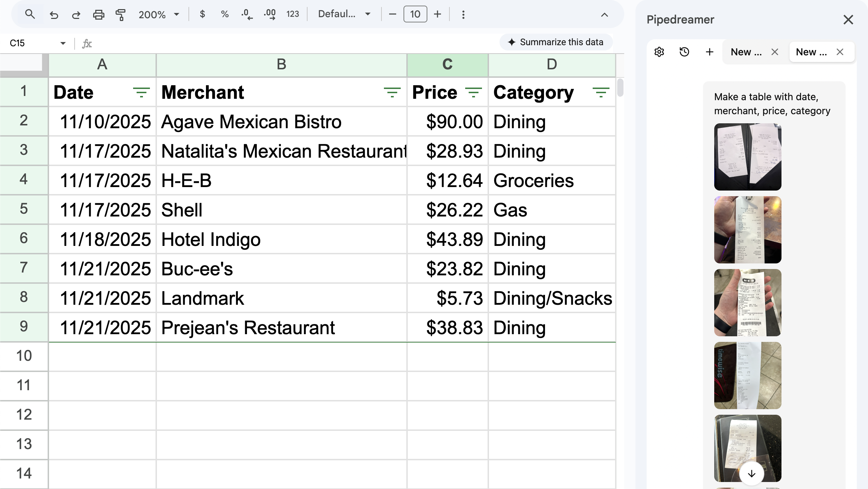Switch to the first New chat tab
Viewport: 868px width, 489px height.
(x=746, y=52)
